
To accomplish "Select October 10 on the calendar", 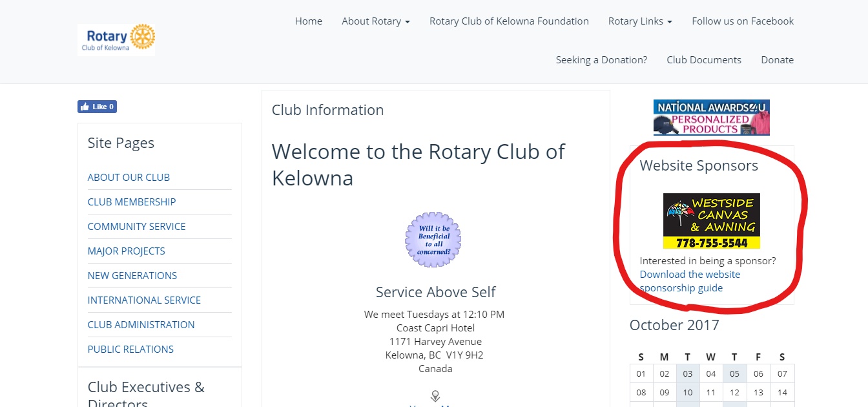I will [687, 392].
